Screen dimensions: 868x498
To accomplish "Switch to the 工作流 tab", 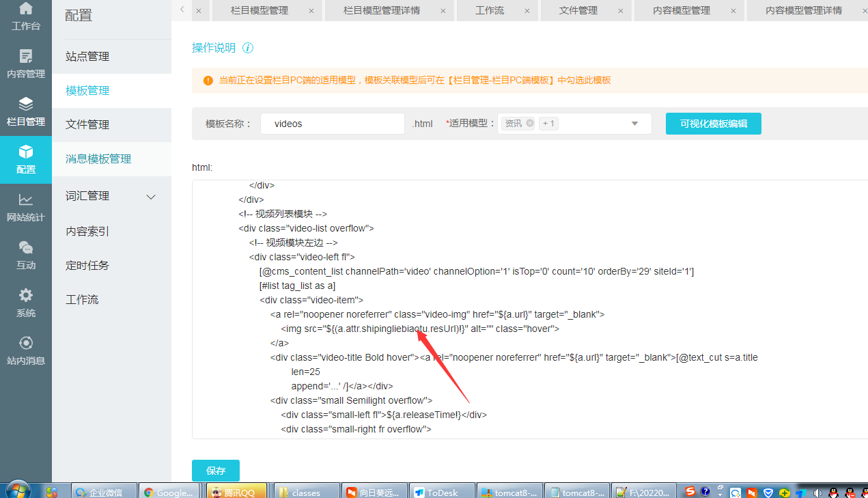I will pyautogui.click(x=489, y=10).
